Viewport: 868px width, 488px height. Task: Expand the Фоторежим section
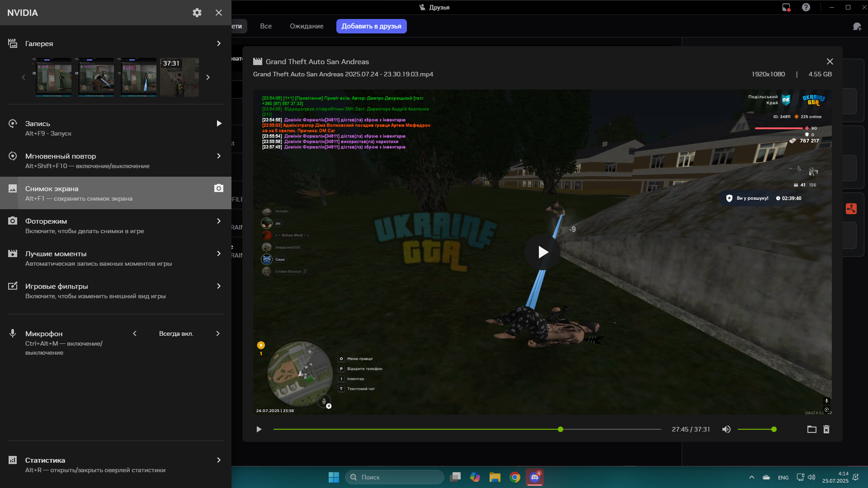pyautogui.click(x=219, y=221)
